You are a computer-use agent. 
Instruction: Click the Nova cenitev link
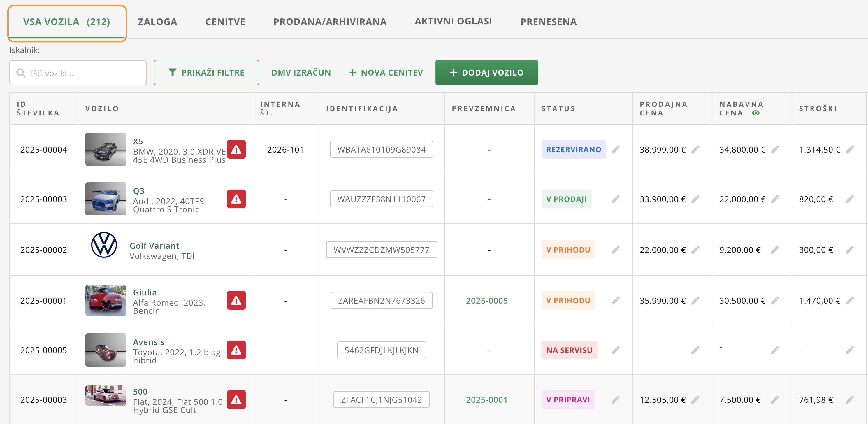(x=386, y=72)
